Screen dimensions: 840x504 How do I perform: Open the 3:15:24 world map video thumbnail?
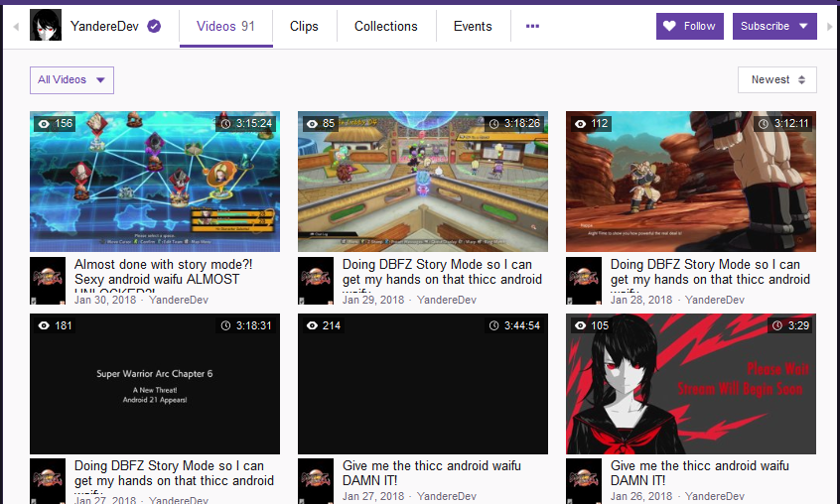pyautogui.click(x=155, y=182)
